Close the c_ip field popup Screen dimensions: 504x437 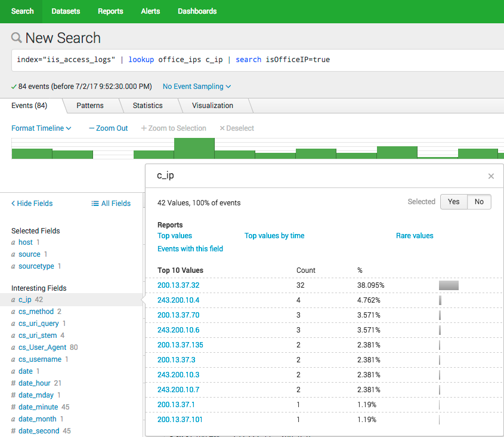(x=491, y=176)
